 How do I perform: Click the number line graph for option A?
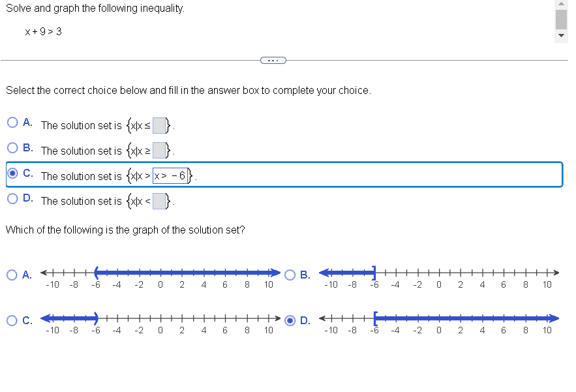[160, 272]
